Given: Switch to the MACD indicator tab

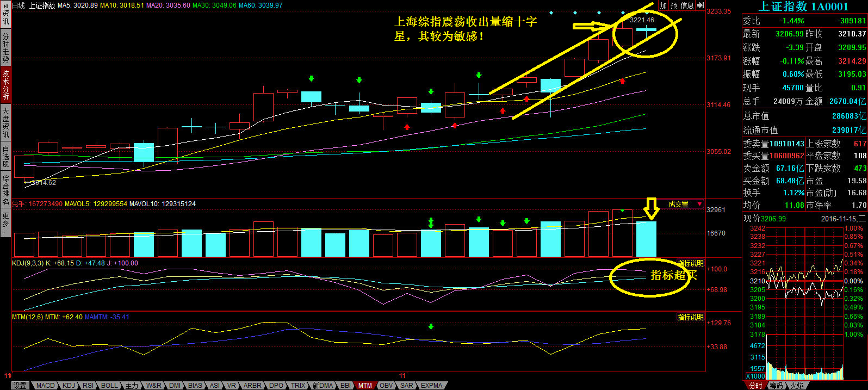Looking at the screenshot, I should [x=45, y=386].
